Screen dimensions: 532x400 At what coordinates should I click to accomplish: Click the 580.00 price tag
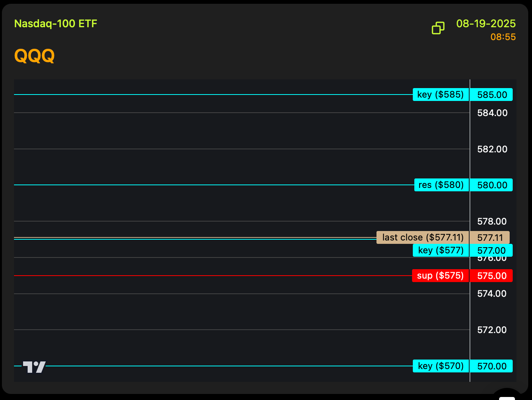point(492,185)
